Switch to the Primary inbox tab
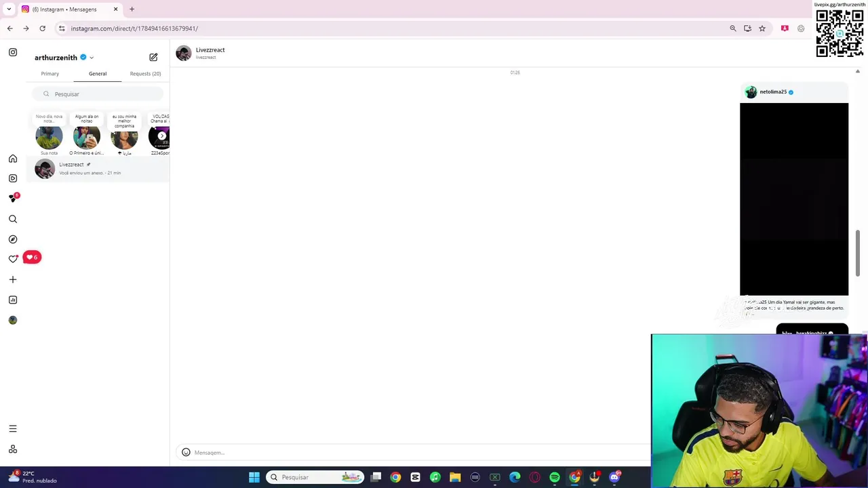This screenshot has width=868, height=488. click(50, 73)
